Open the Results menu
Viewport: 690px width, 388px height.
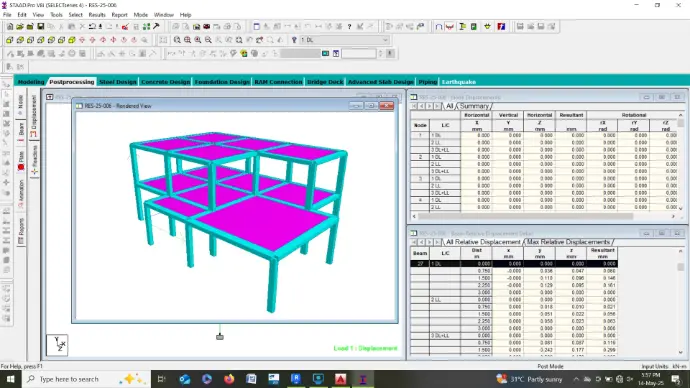[97, 15]
